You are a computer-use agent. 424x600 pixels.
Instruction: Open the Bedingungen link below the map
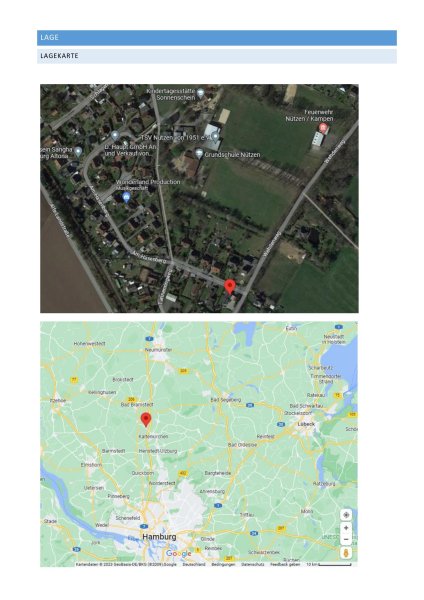[x=223, y=564]
